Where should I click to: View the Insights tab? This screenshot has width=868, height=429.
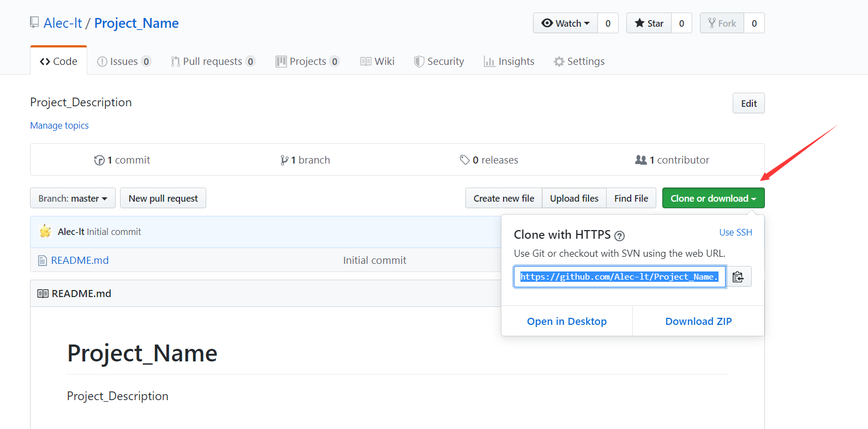pos(509,62)
